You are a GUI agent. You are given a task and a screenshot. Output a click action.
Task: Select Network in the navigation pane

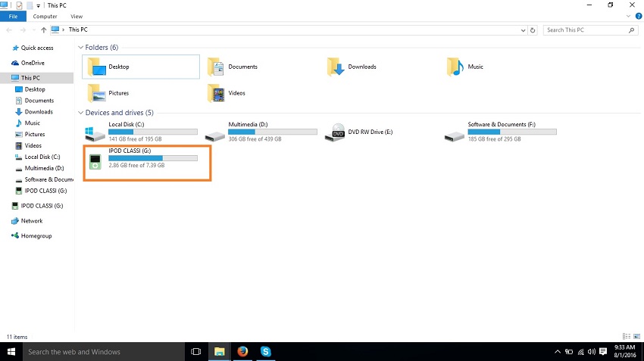pyautogui.click(x=31, y=221)
